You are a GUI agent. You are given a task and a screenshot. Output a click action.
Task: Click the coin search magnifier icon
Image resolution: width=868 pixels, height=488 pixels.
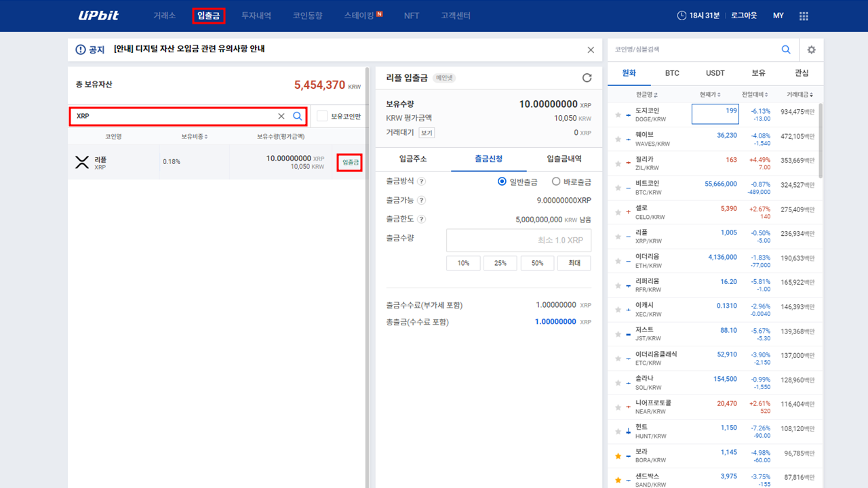[297, 116]
